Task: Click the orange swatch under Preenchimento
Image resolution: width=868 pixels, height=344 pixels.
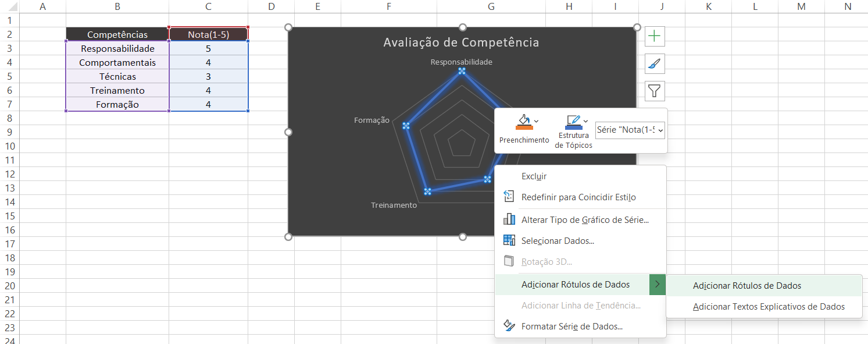Action: click(x=524, y=127)
